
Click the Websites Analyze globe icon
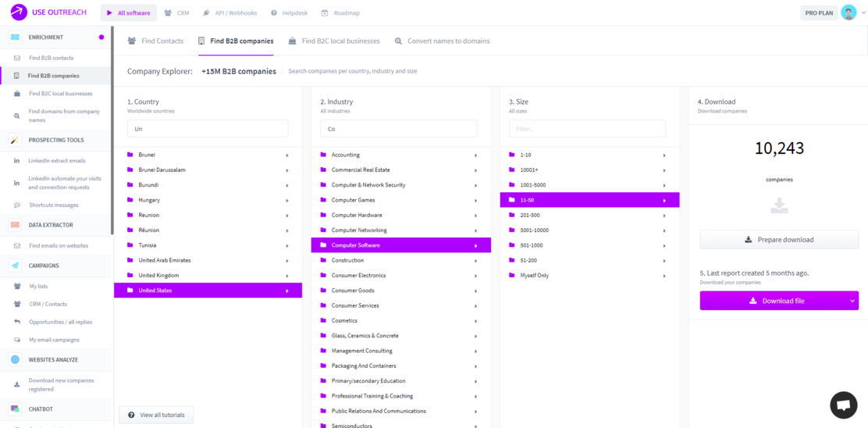15,360
